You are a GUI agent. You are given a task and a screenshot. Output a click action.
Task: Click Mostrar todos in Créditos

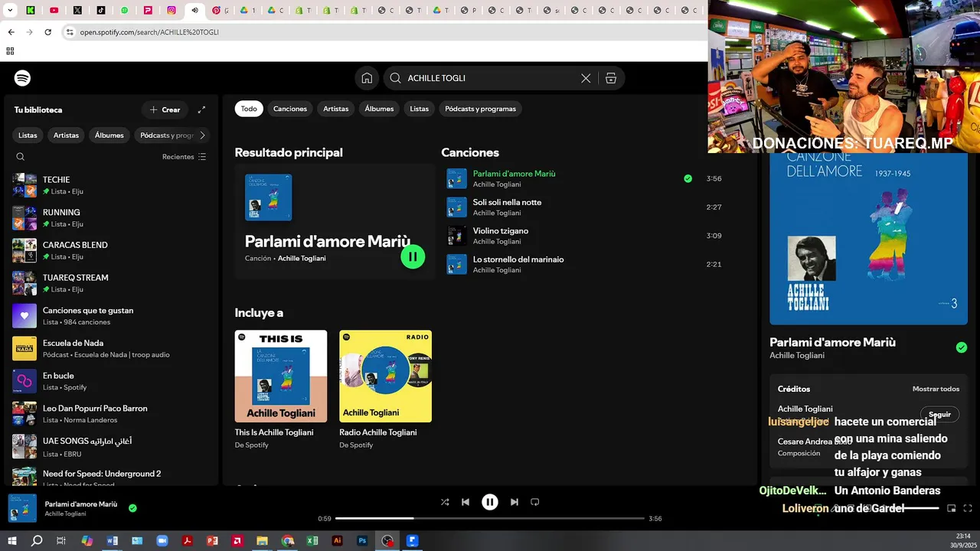point(936,389)
